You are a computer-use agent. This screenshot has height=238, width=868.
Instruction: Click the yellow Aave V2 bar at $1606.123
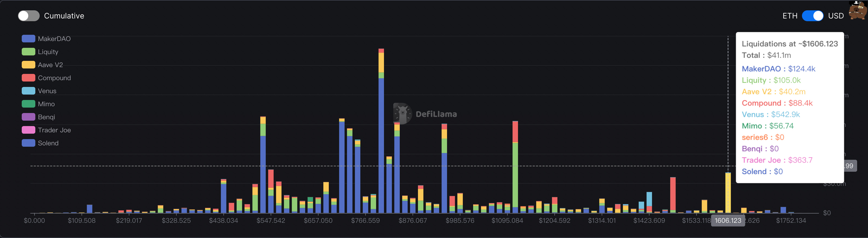[x=728, y=193]
